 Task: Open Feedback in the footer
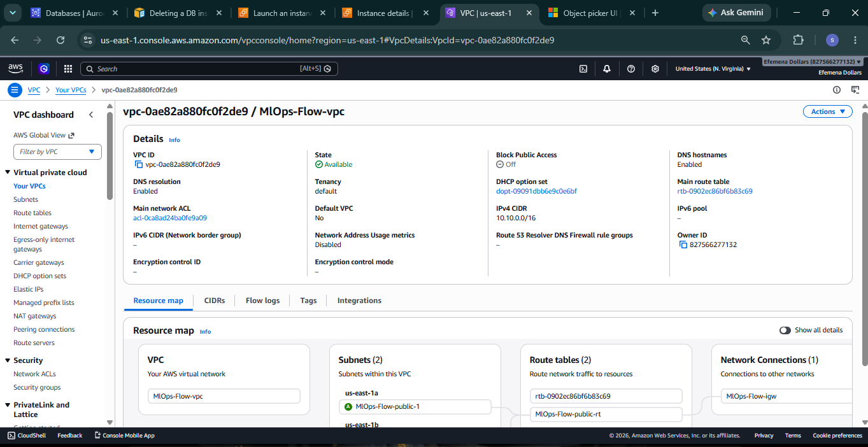click(x=70, y=436)
